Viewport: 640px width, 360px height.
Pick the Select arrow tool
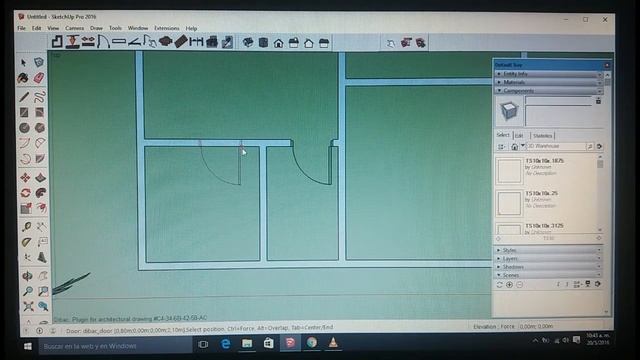[x=23, y=62]
